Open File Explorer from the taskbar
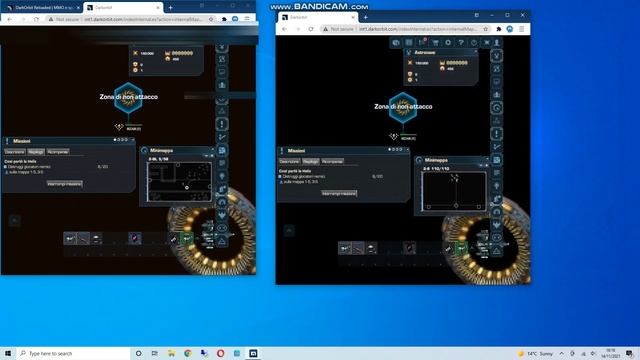This screenshot has height=360, width=640. (x=171, y=353)
